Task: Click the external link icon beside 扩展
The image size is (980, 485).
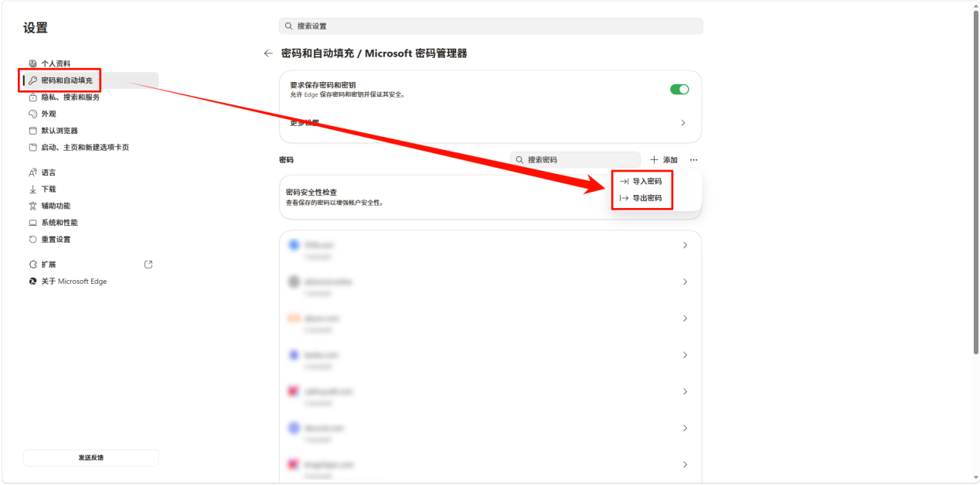Action: [148, 265]
